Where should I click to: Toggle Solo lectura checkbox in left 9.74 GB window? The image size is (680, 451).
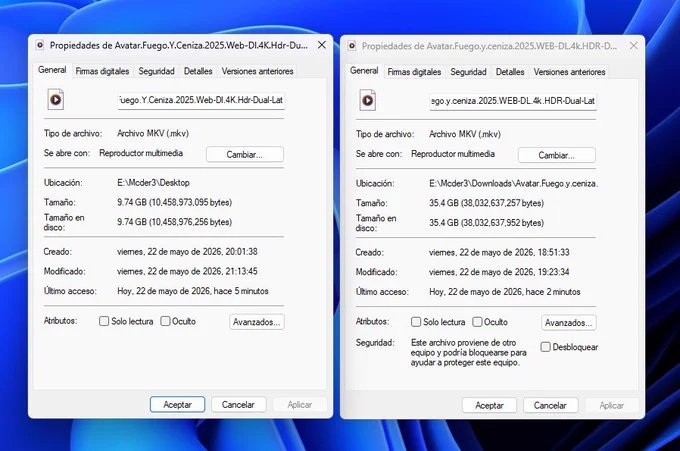click(104, 321)
